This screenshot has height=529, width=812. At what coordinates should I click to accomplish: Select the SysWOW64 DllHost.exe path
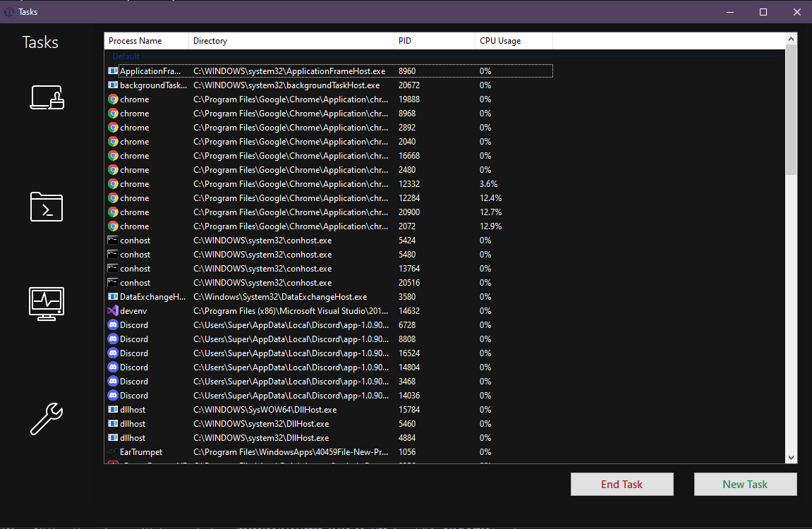(x=265, y=409)
